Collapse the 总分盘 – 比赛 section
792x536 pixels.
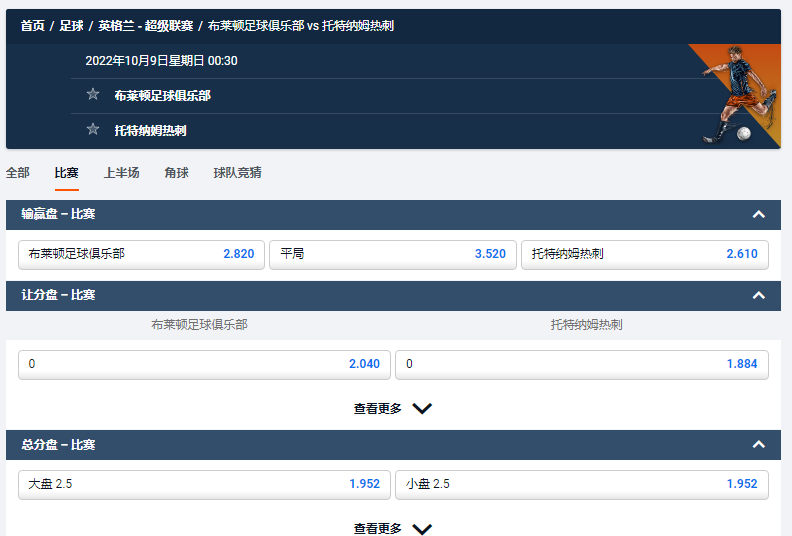tap(759, 445)
